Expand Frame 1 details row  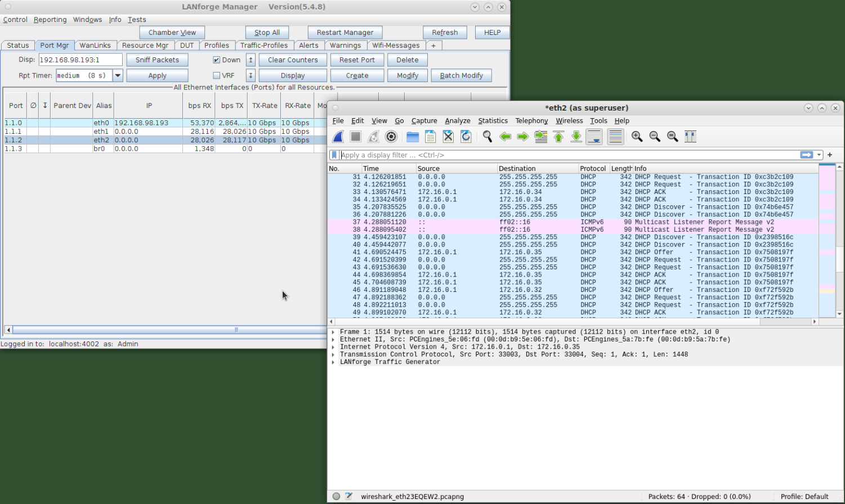[333, 332]
